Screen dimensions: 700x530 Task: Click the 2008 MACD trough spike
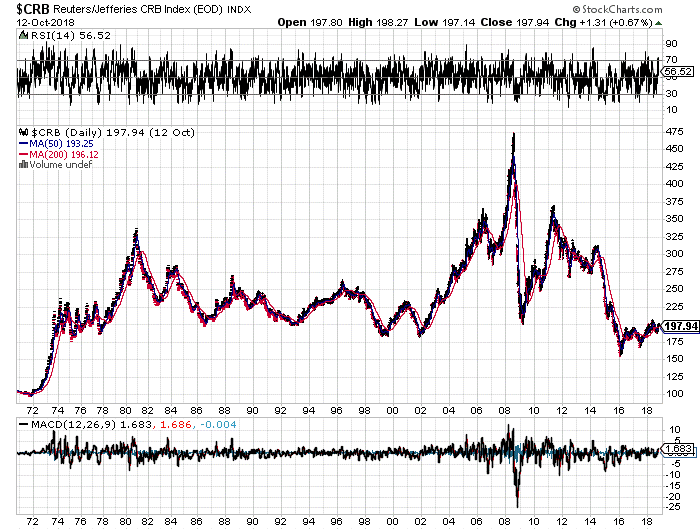coord(517,504)
